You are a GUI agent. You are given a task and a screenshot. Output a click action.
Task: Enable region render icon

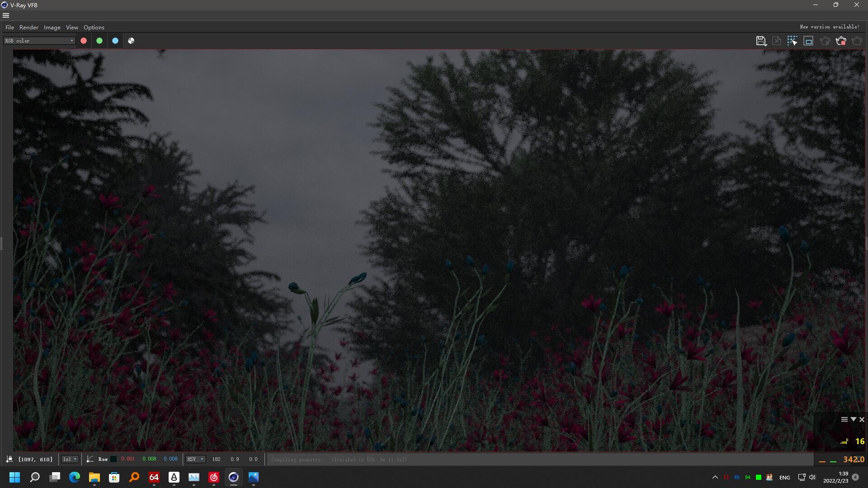[x=808, y=41]
